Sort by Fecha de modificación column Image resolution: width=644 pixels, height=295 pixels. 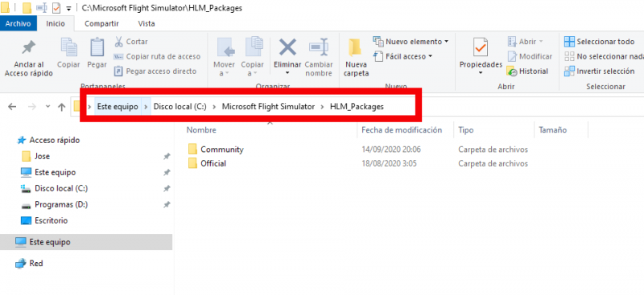coord(402,130)
